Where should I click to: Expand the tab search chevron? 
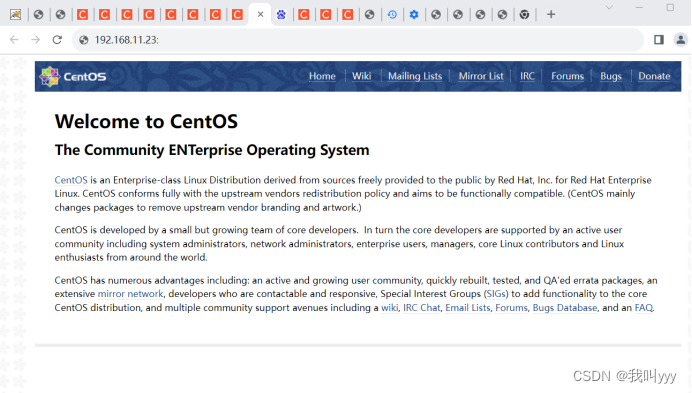[x=609, y=8]
